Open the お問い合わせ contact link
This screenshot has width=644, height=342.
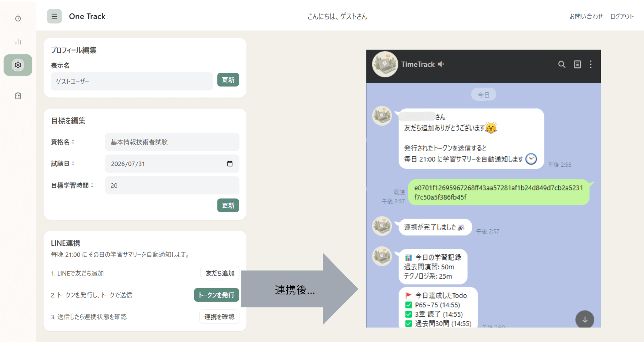coord(586,16)
